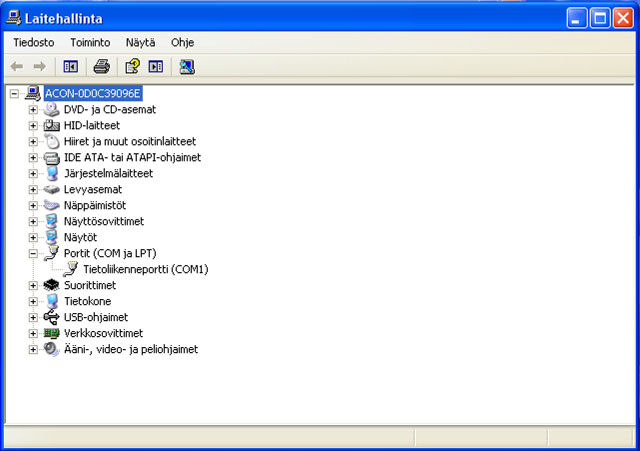This screenshot has height=451, width=640.
Task: Expand Hiiret ja muut osoitinlaitteet
Action: click(x=33, y=142)
